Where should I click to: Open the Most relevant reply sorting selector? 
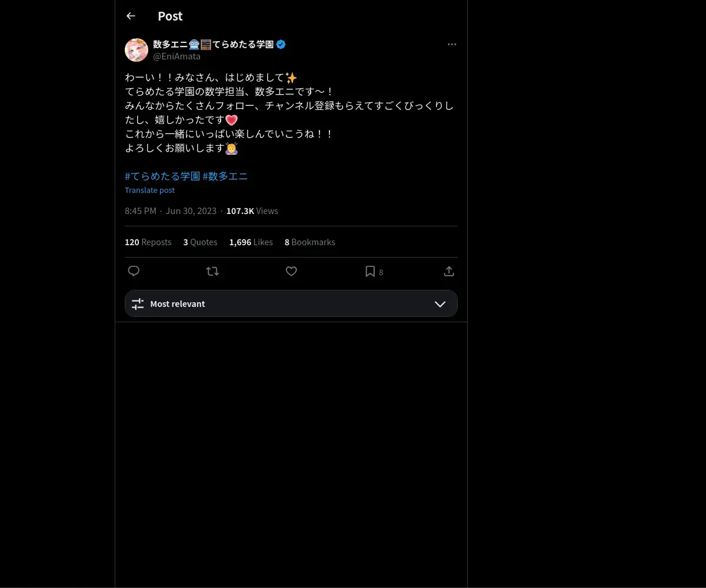click(x=291, y=303)
